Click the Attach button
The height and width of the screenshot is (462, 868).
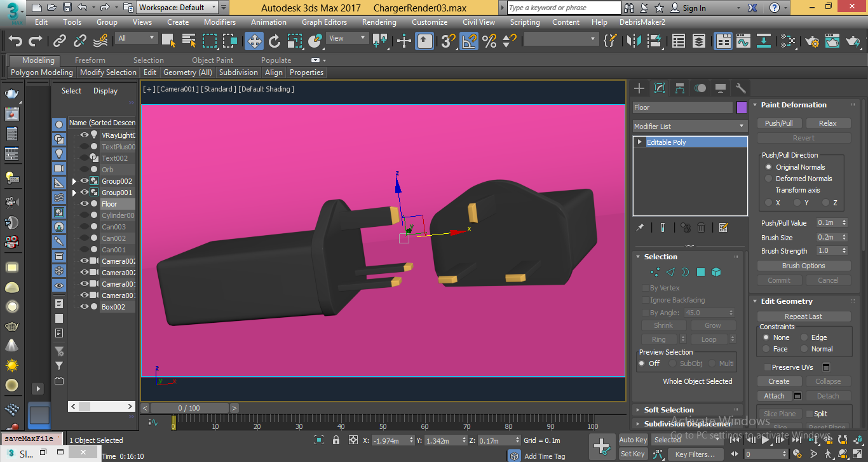click(774, 396)
